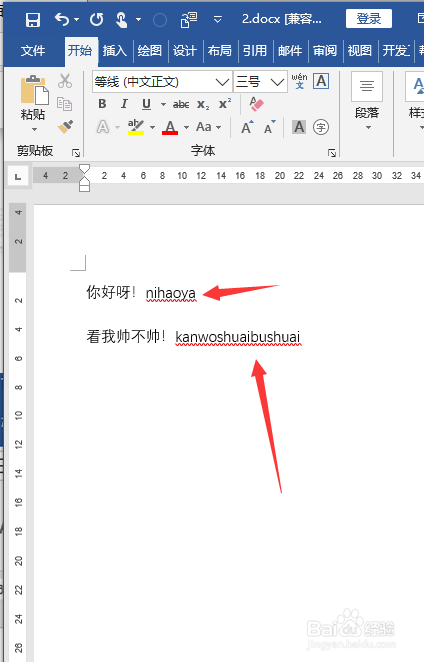
Task: Open 字体 dialog launcher
Action: pos(332,153)
